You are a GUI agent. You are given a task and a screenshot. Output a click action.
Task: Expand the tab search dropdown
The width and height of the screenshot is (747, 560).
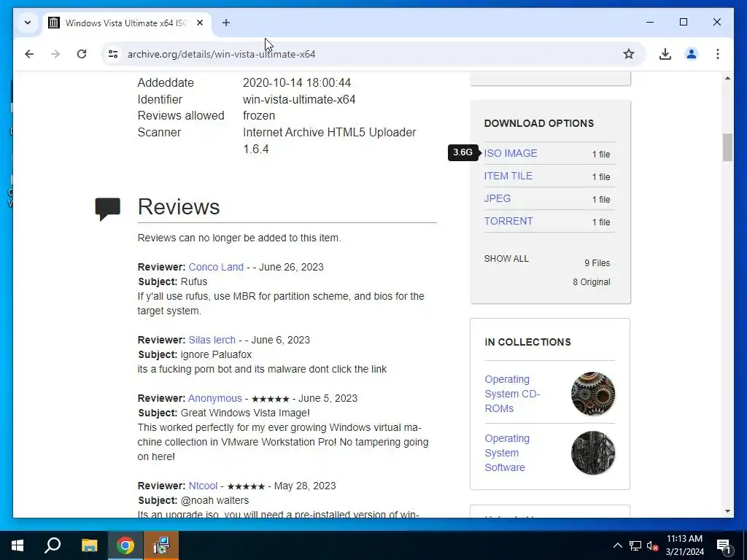click(x=28, y=23)
